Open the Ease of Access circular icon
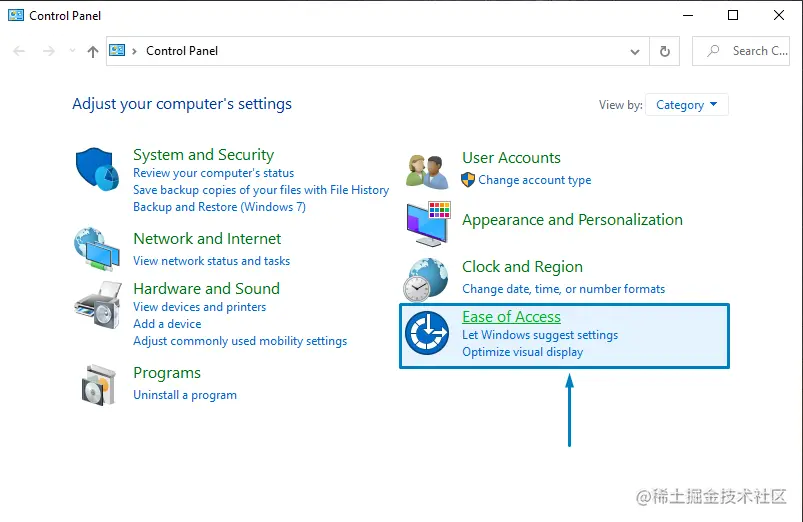This screenshot has height=522, width=803. pos(427,333)
